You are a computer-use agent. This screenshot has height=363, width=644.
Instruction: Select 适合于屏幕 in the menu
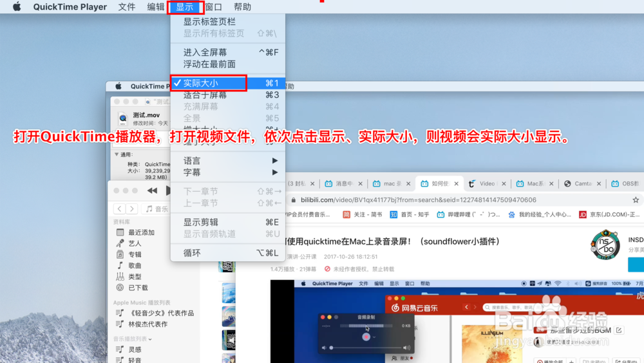(228, 95)
